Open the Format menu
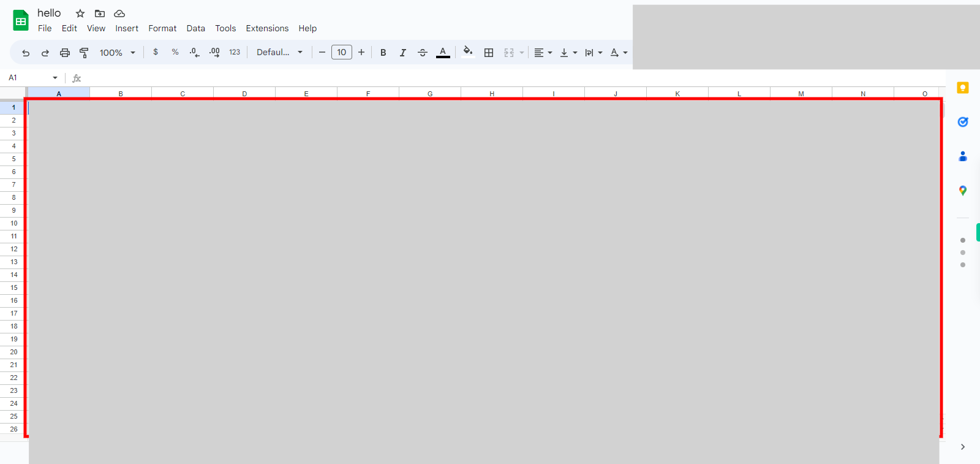This screenshot has width=980, height=464. pos(162,28)
